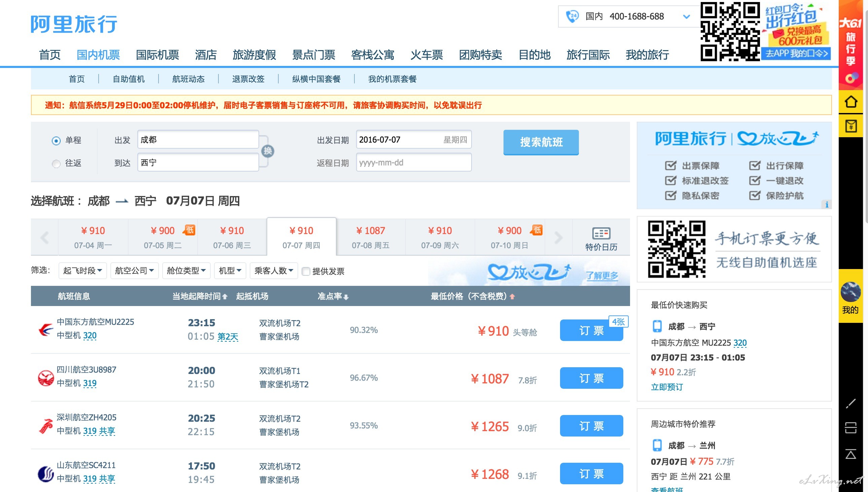The image size is (868, 492).
Task: Book 深圳航空ZH4205 with 订票 button
Action: [591, 426]
